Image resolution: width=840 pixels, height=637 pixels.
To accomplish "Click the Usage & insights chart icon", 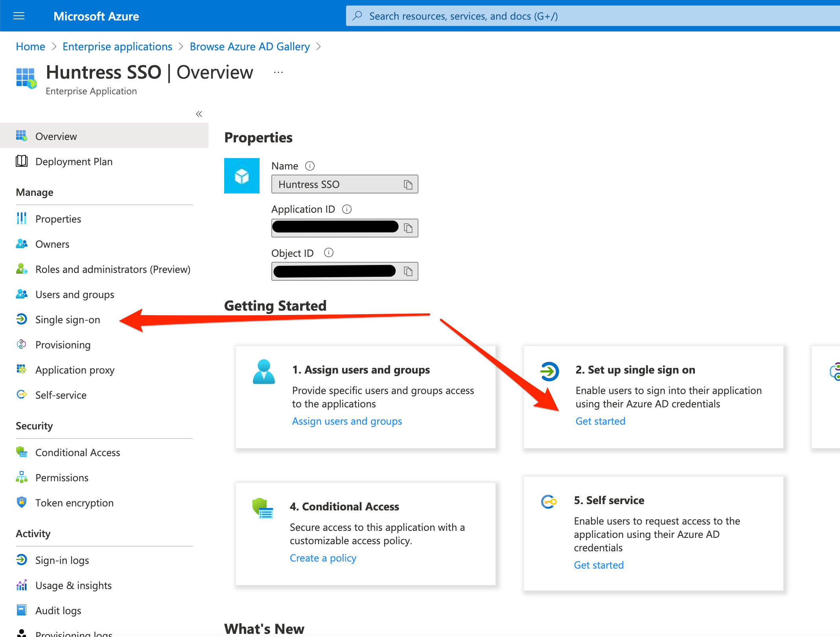I will click(x=22, y=585).
